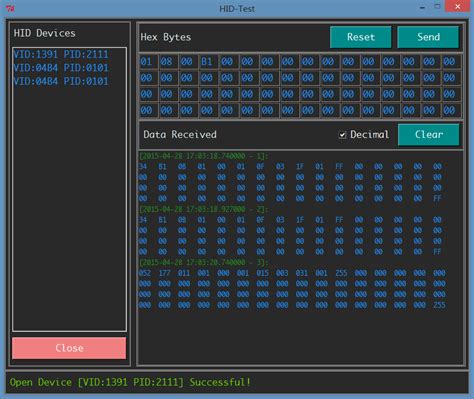
Task: Close the opened HID device
Action: click(69, 348)
